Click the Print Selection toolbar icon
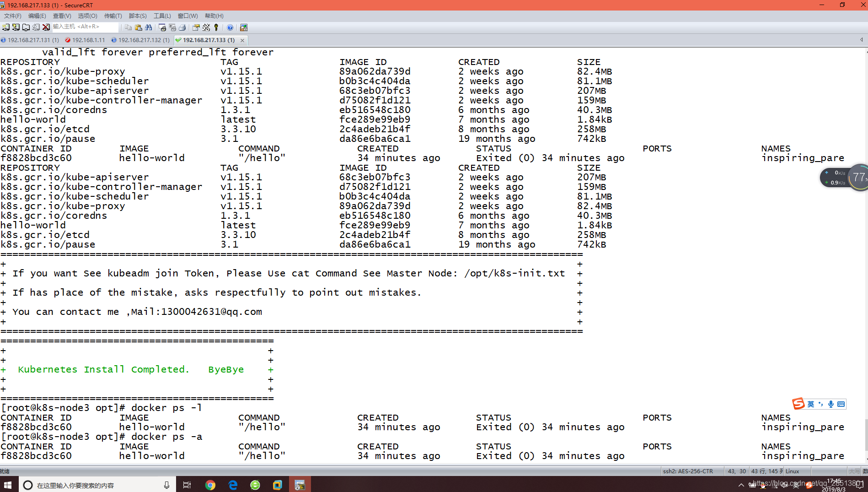 [x=172, y=27]
